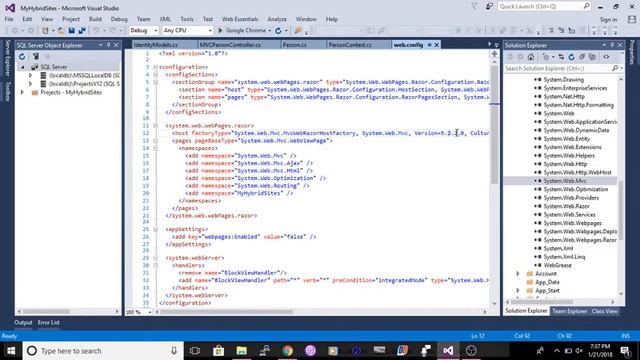This screenshot has width=640, height=360.
Task: Open the Output panel tab
Action: click(x=23, y=322)
